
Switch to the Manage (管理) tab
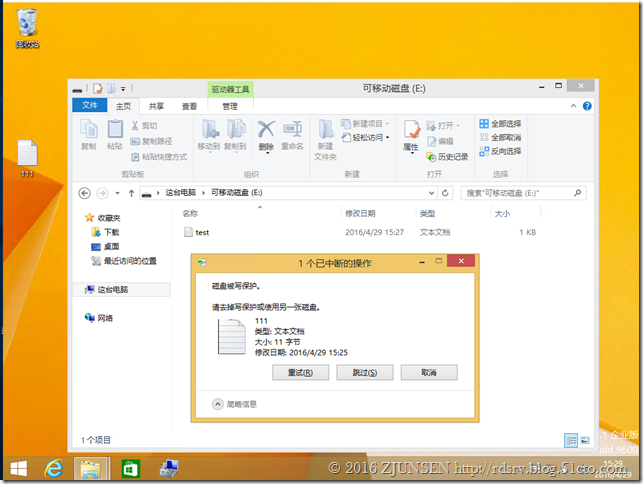230,106
